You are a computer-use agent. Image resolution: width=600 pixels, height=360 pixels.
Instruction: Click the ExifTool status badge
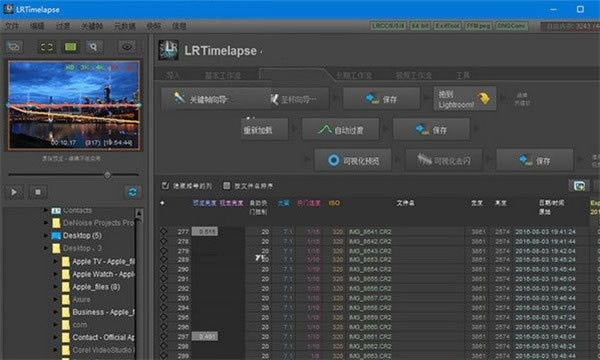(447, 26)
